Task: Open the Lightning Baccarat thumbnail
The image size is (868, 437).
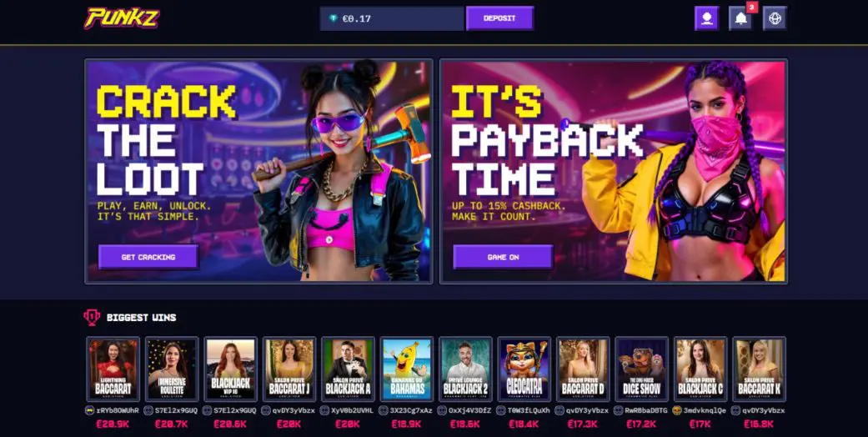Action: [113, 369]
